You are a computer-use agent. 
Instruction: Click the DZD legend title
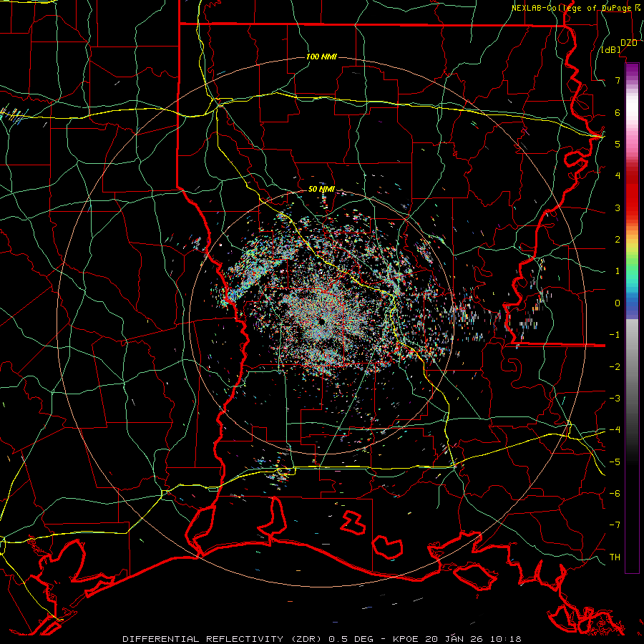(x=629, y=43)
